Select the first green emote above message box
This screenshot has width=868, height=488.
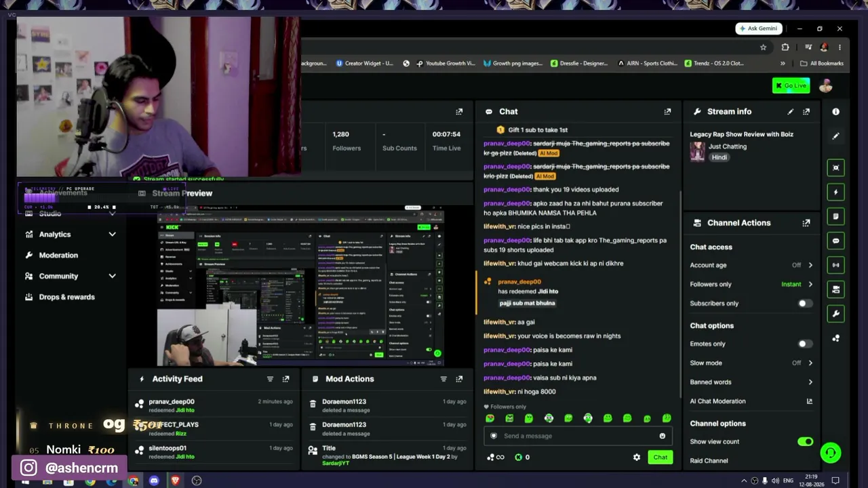click(490, 419)
